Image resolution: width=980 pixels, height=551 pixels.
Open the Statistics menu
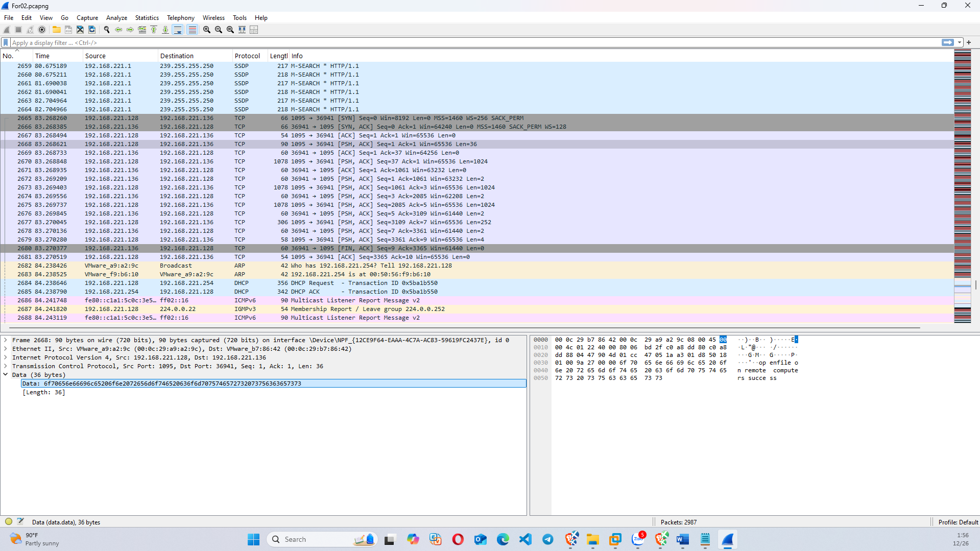point(147,17)
